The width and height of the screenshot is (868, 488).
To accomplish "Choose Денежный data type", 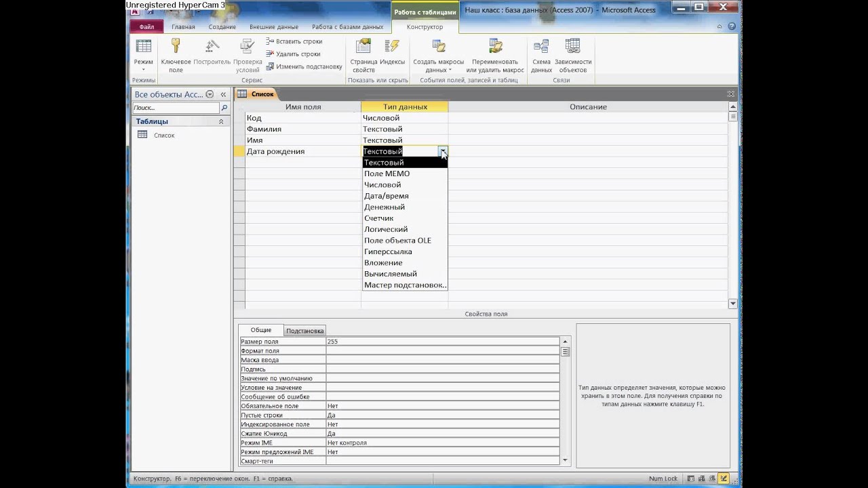I will [x=405, y=207].
